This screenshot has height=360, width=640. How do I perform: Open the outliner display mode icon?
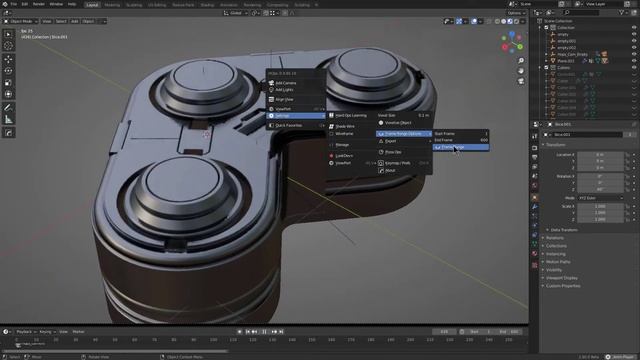[551, 13]
